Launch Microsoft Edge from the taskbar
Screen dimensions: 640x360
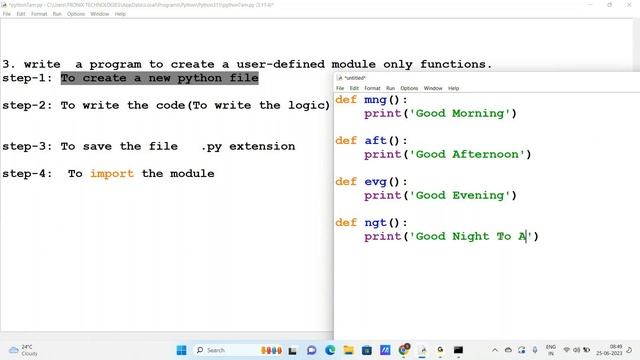click(x=330, y=350)
